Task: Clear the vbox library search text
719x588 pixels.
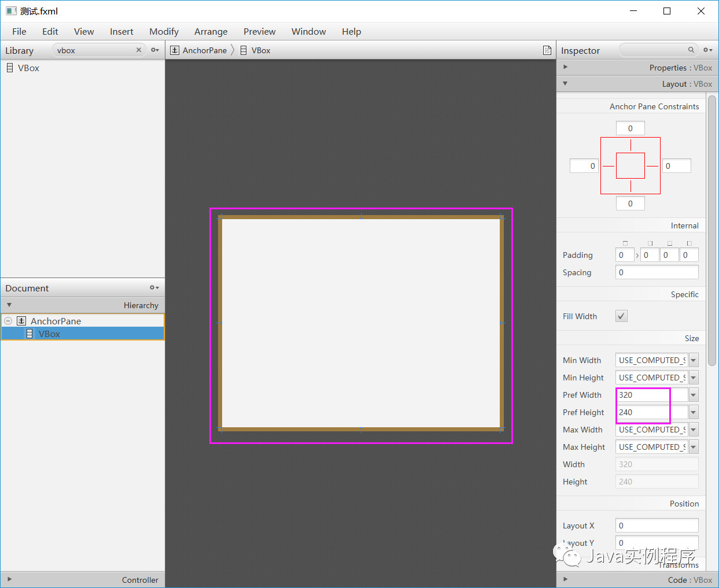Action: tap(139, 50)
